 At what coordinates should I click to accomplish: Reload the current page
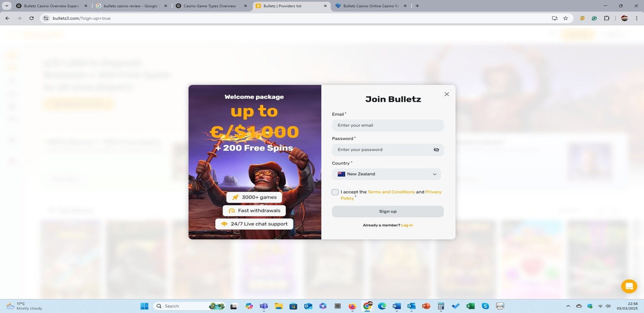pos(31,18)
